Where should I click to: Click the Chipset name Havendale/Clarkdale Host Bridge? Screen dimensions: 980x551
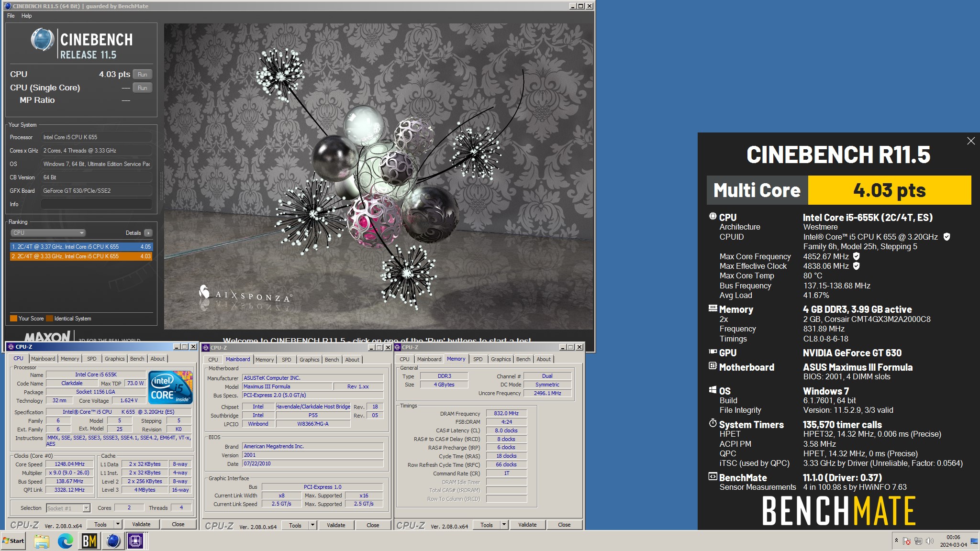(x=313, y=407)
